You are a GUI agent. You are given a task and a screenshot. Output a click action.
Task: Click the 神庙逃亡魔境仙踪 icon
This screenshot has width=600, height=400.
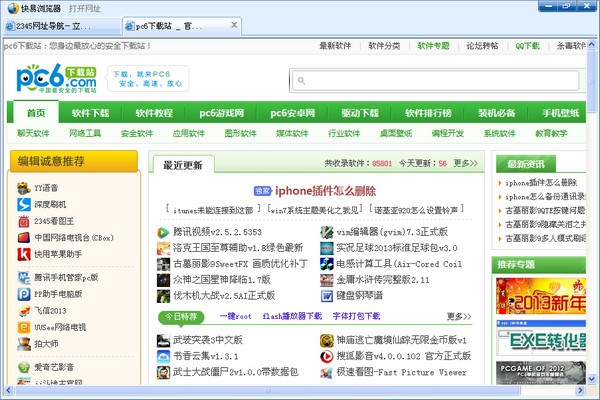click(327, 340)
